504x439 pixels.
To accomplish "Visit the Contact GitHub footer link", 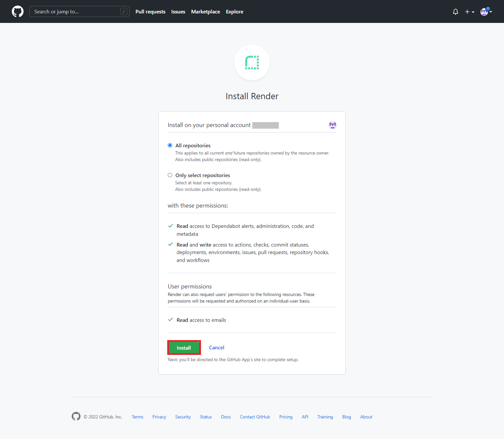I will pyautogui.click(x=255, y=417).
